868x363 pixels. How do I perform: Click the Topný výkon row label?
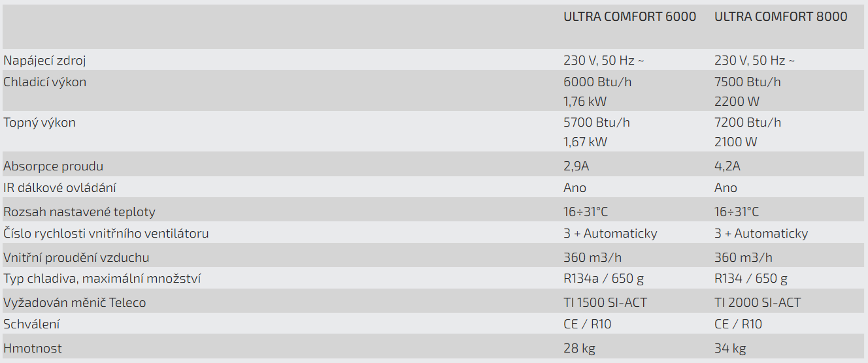click(x=39, y=123)
